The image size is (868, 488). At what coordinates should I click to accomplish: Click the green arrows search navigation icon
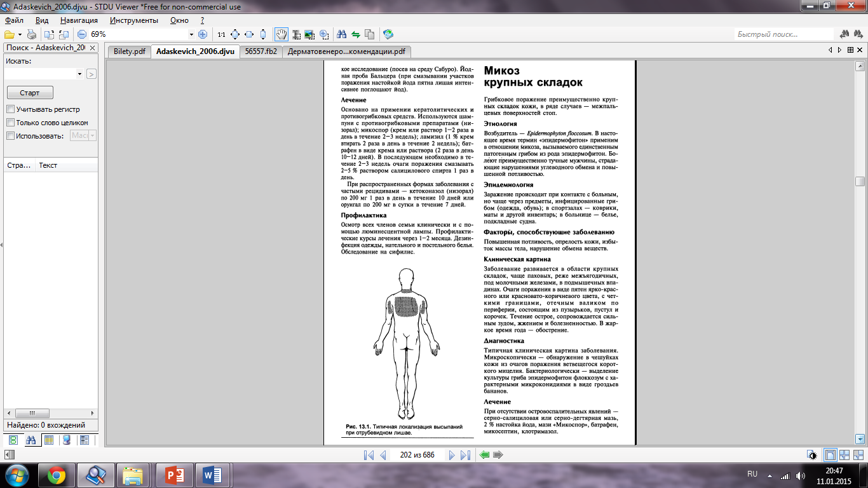tap(356, 34)
